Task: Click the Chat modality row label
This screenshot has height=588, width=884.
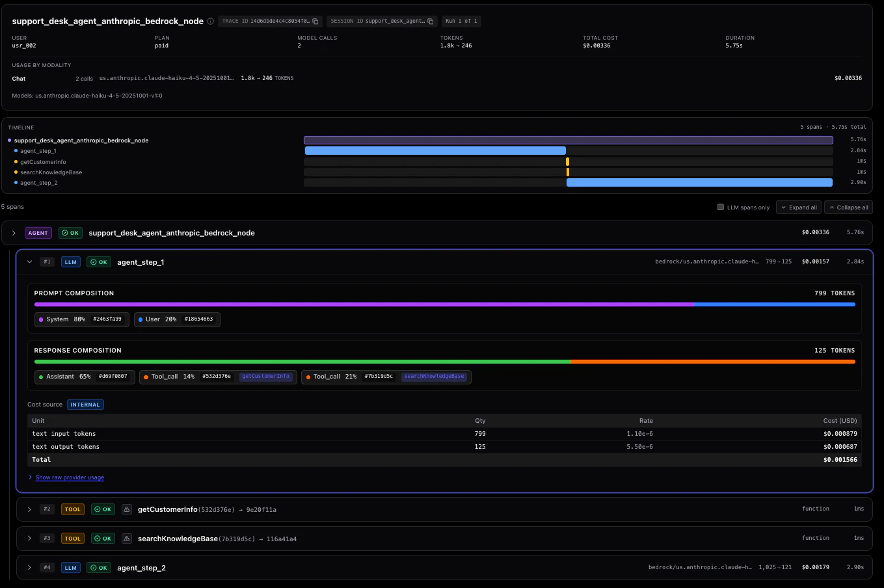Action: coord(19,79)
